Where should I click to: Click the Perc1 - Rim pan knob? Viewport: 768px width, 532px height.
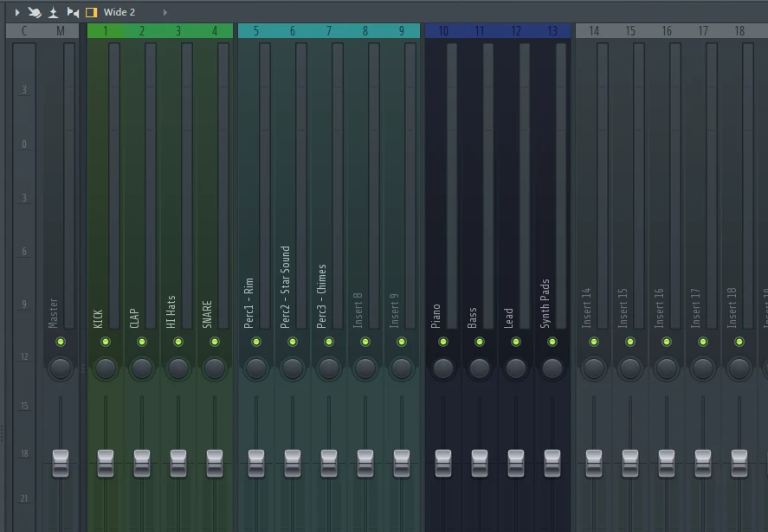click(256, 369)
